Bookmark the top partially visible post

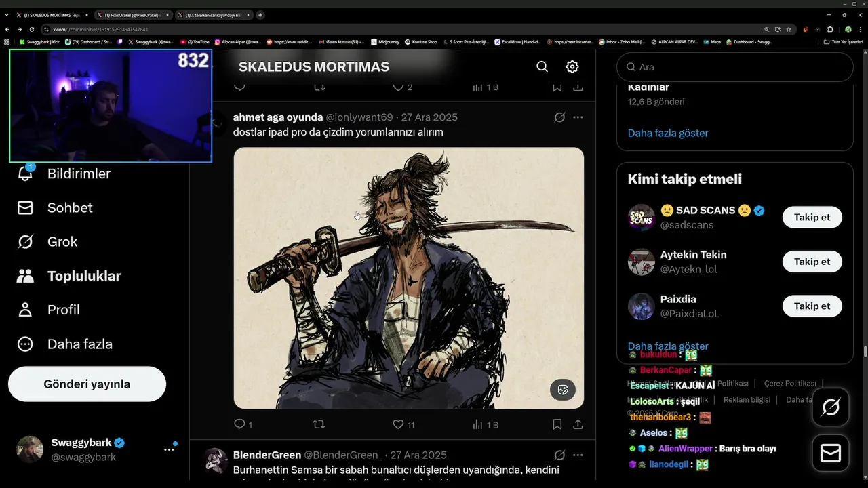(x=557, y=87)
